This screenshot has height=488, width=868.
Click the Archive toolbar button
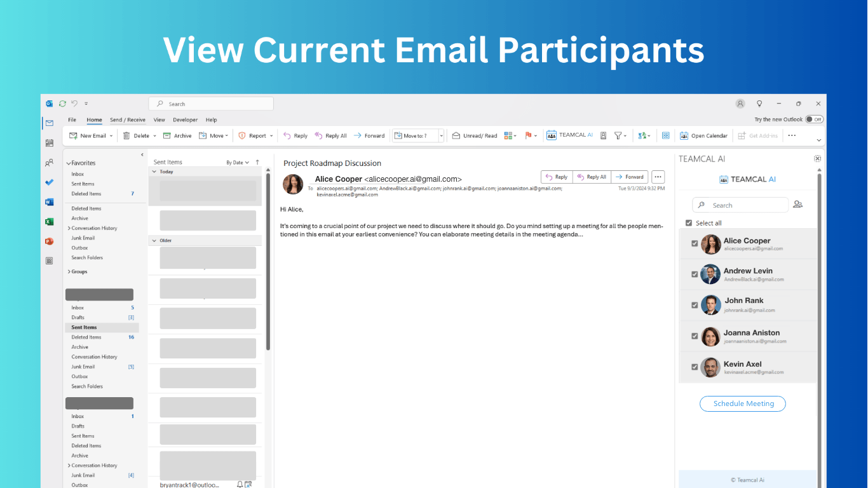point(177,135)
